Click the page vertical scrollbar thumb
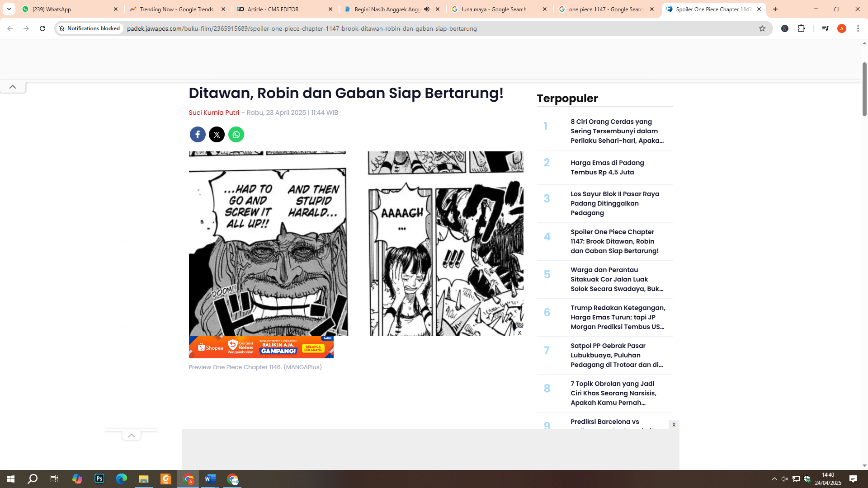868x488 pixels. click(x=864, y=89)
